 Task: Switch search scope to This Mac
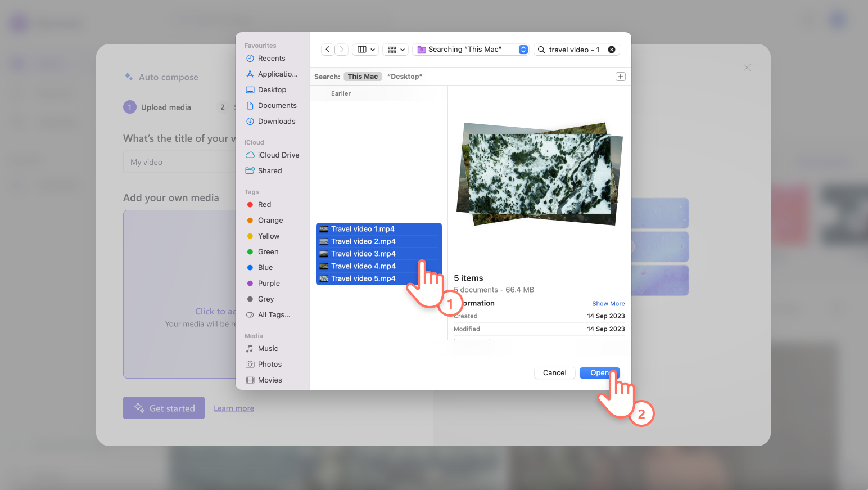[363, 76]
